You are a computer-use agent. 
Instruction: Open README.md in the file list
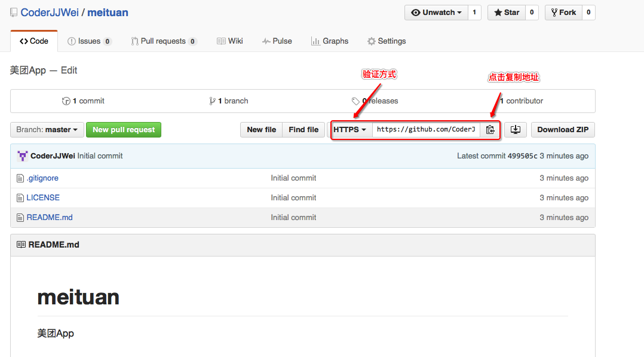point(50,218)
